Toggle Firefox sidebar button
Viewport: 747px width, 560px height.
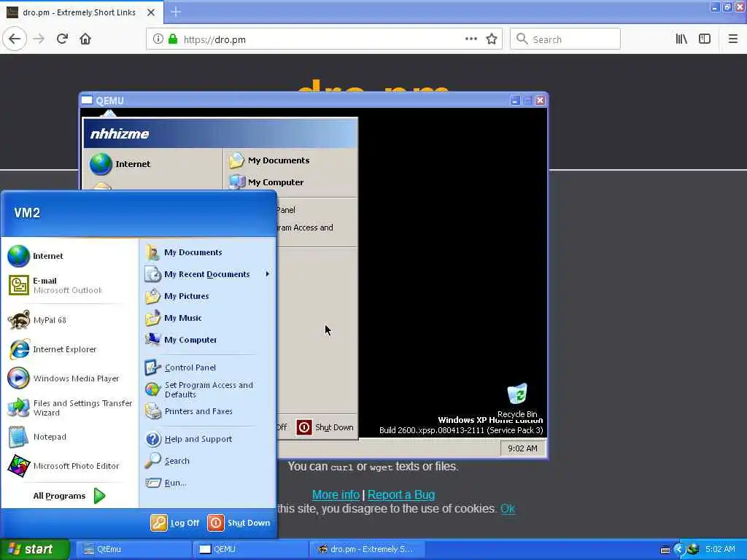click(x=704, y=39)
